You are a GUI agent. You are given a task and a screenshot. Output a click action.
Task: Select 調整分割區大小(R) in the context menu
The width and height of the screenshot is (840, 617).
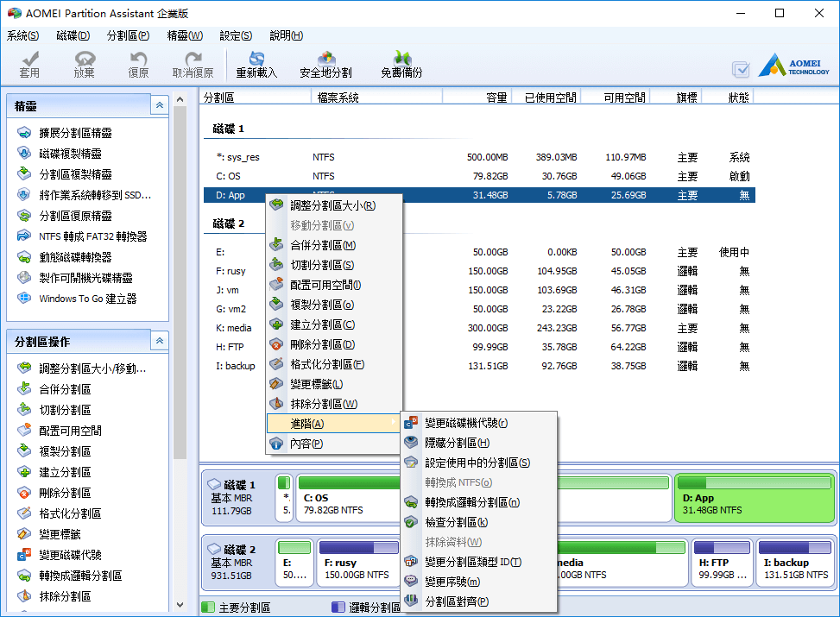coord(333,205)
